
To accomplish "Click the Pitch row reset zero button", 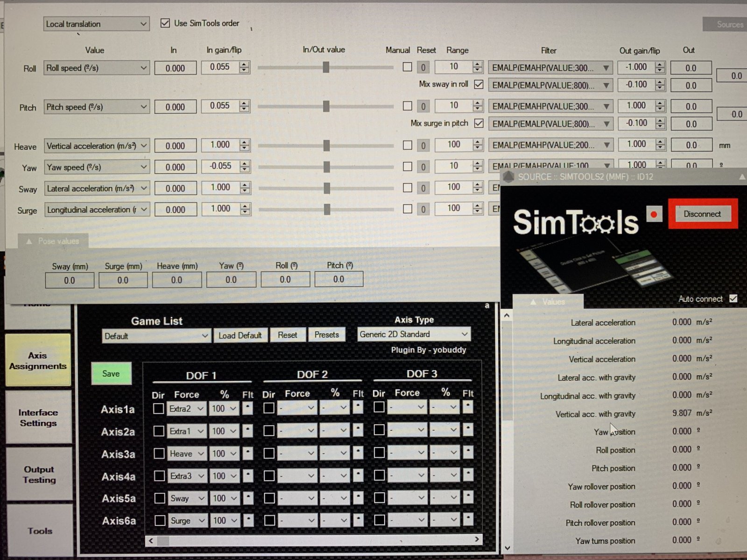I will (423, 106).
